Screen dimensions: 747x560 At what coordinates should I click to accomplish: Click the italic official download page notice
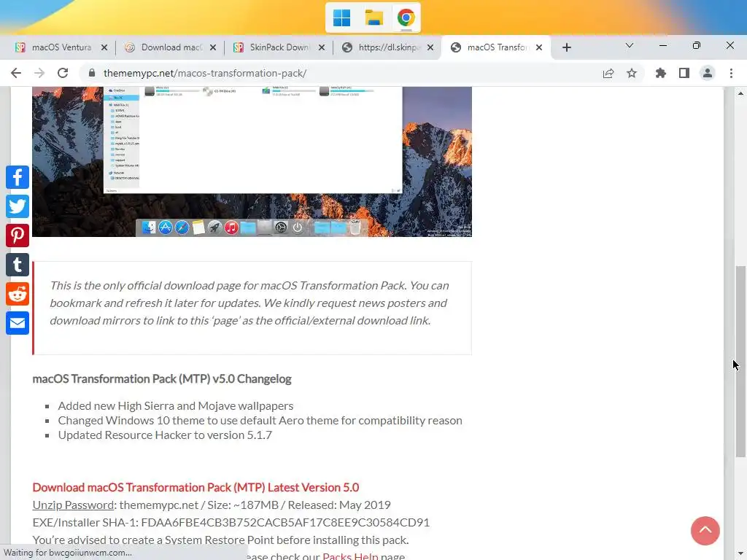(249, 303)
